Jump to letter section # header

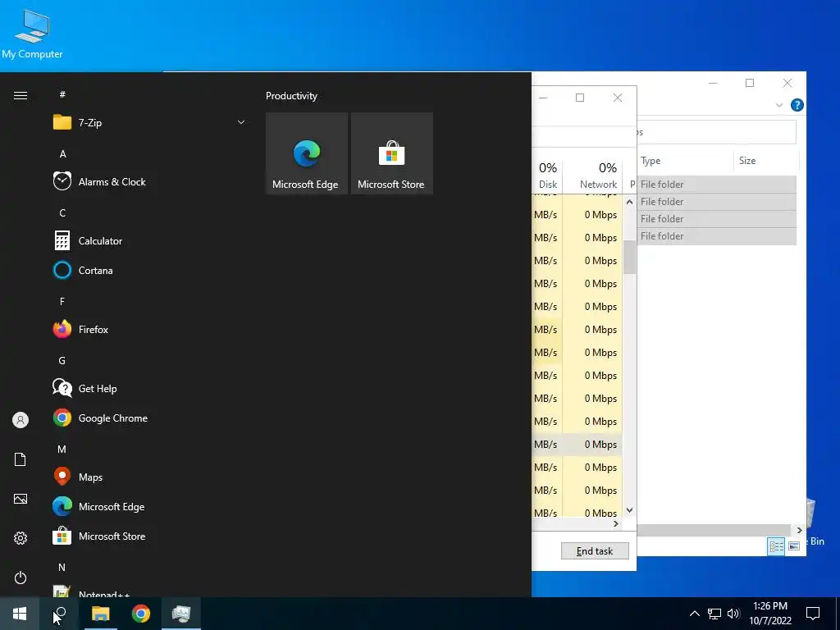tap(62, 95)
